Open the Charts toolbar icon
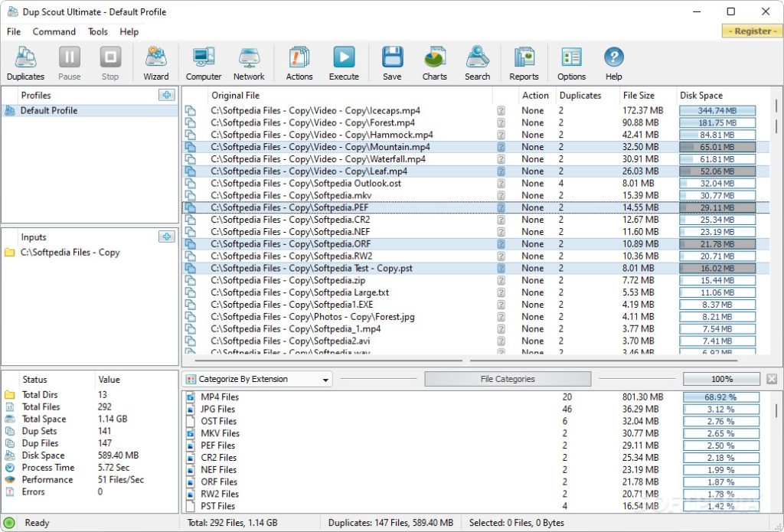The width and height of the screenshot is (784, 532). [x=435, y=63]
